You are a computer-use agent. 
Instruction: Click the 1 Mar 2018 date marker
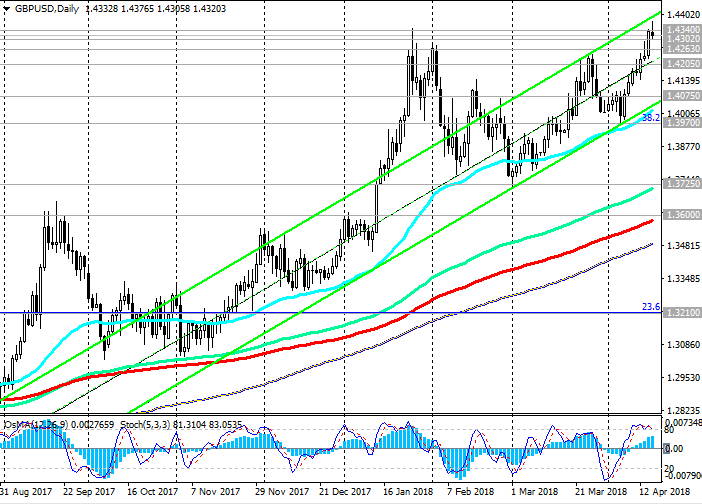[x=533, y=494]
